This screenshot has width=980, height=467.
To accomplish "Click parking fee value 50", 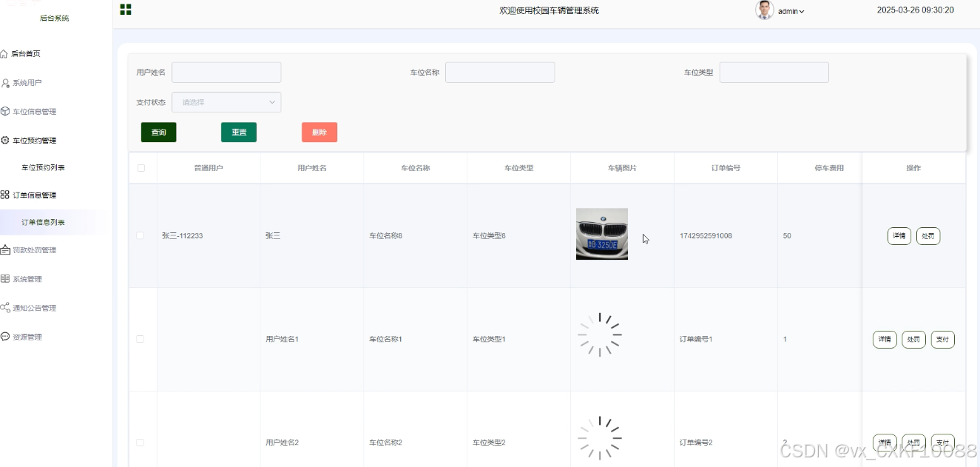I will 787,236.
